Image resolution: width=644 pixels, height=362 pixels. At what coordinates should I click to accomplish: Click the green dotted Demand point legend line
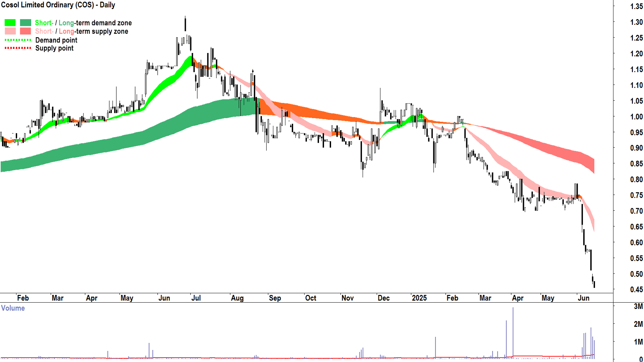pos(18,40)
